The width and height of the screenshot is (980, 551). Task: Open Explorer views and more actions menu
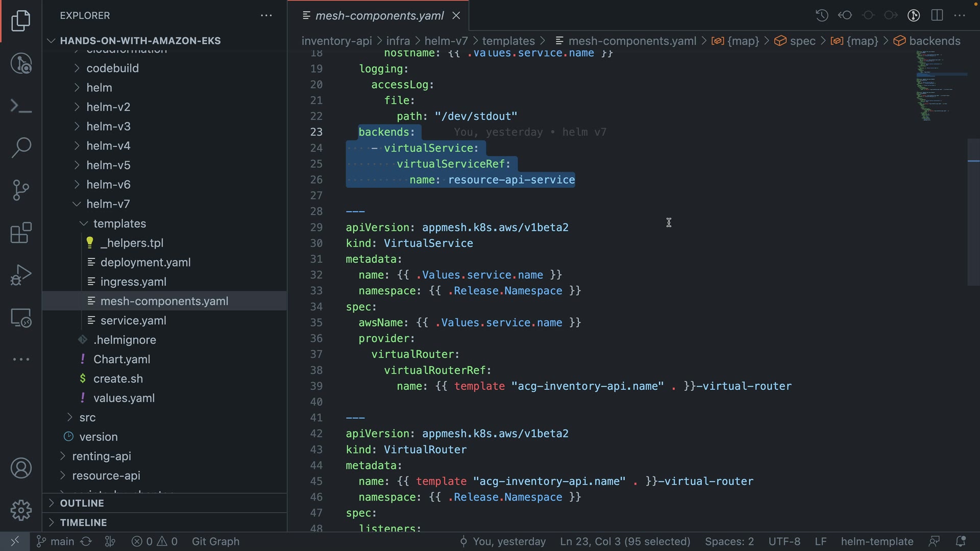tap(266, 16)
